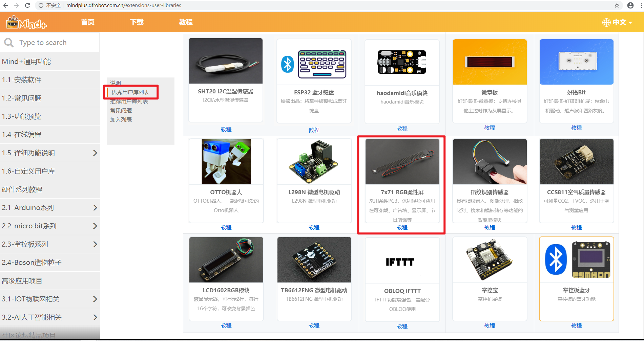The height and width of the screenshot is (341, 644).
Task: Click the browser forward arrow
Action: [x=17, y=5]
